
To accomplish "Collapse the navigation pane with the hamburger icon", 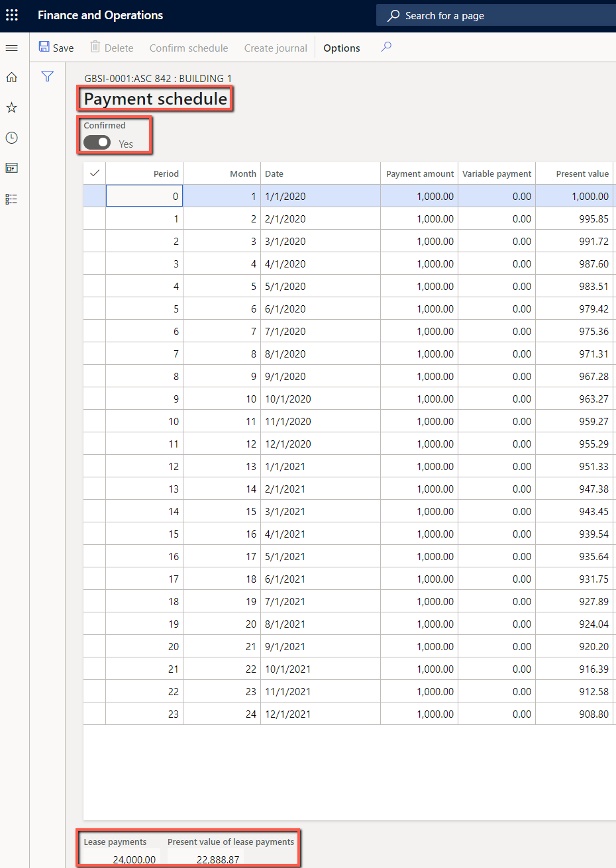I will [11, 47].
